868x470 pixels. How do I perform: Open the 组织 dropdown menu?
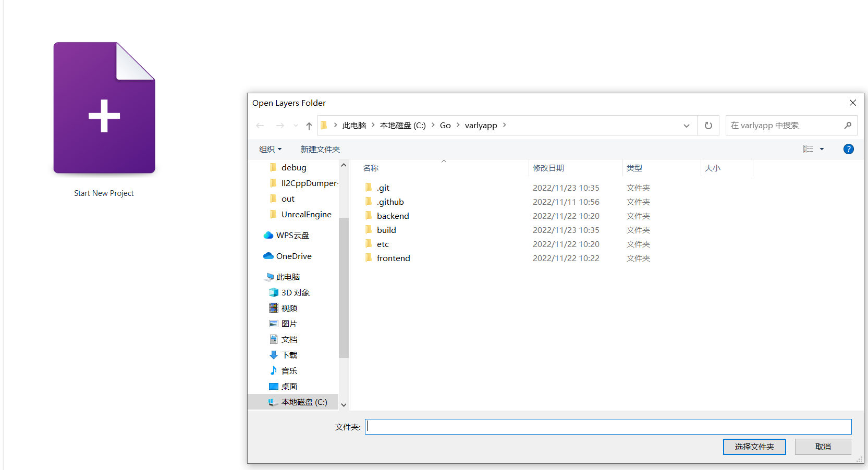click(270, 149)
